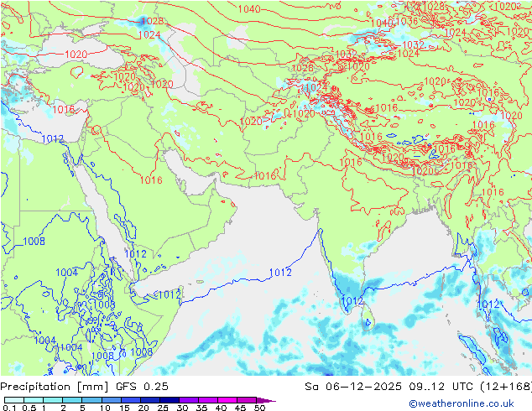The width and height of the screenshot is (532, 411).
Task: Click the 1012 label in the Arabian Sea
Action: coord(280,273)
